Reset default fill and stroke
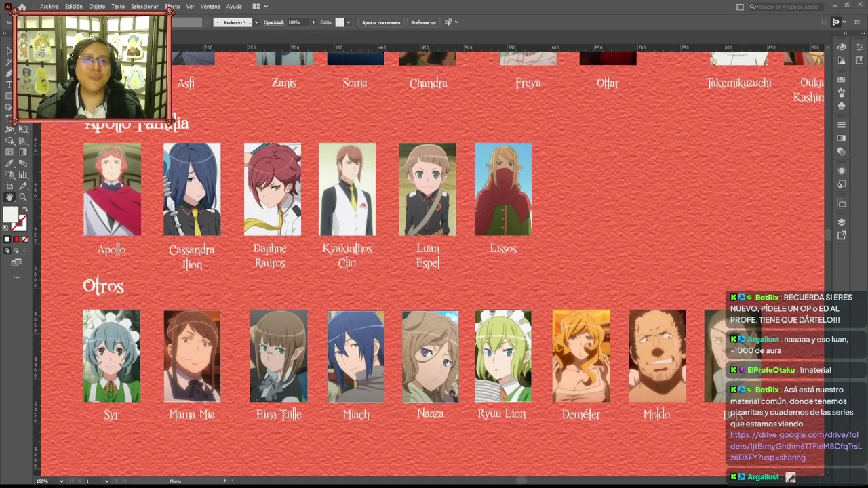Screen dimensions: 868x488 [7, 228]
